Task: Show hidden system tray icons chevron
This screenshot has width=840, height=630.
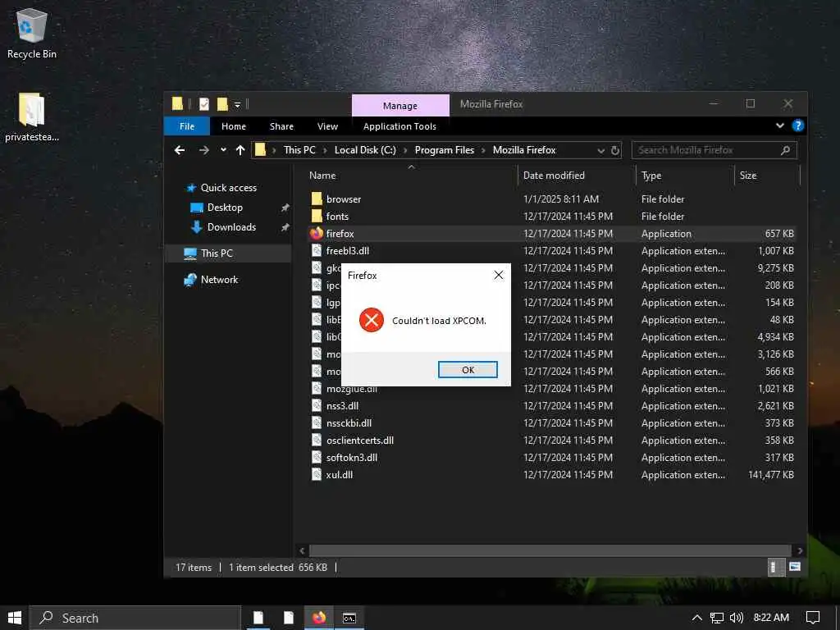Action: pyautogui.click(x=696, y=618)
